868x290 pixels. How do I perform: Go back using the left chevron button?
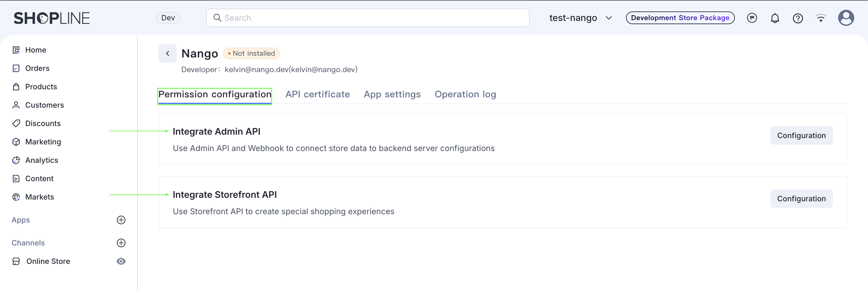coord(167,53)
